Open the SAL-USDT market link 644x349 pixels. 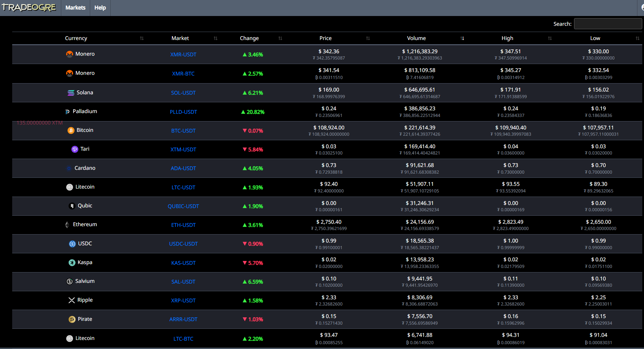click(183, 282)
